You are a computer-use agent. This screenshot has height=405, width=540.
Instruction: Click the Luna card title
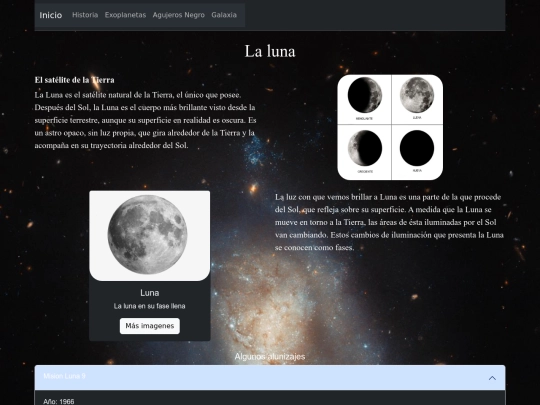tap(150, 293)
